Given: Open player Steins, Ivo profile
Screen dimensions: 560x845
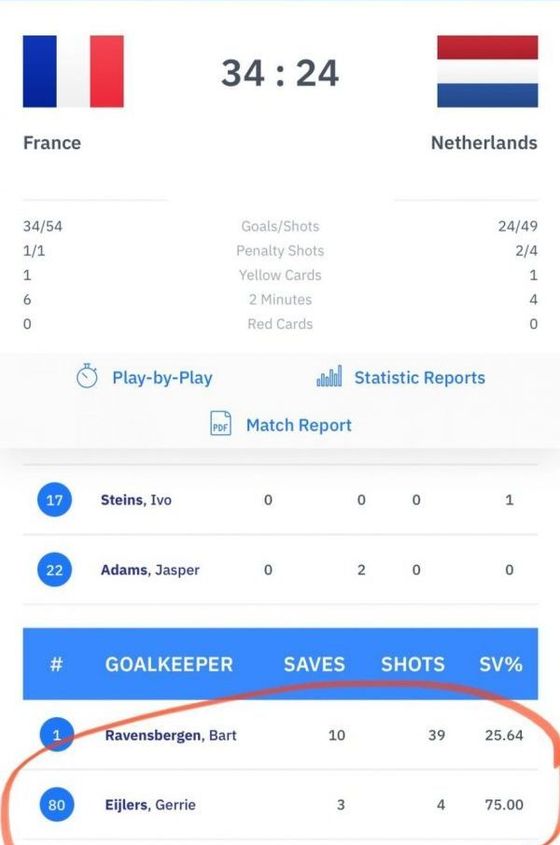Looking at the screenshot, I should [x=136, y=500].
